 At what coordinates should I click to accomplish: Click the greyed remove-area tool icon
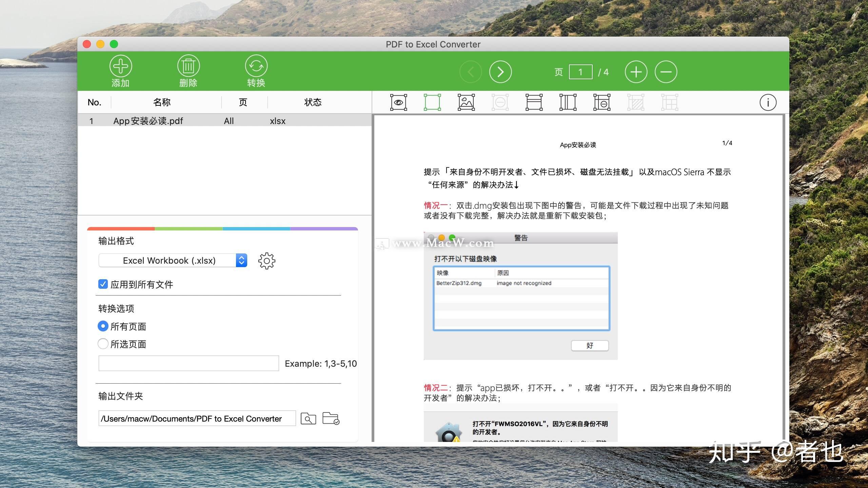(x=500, y=102)
